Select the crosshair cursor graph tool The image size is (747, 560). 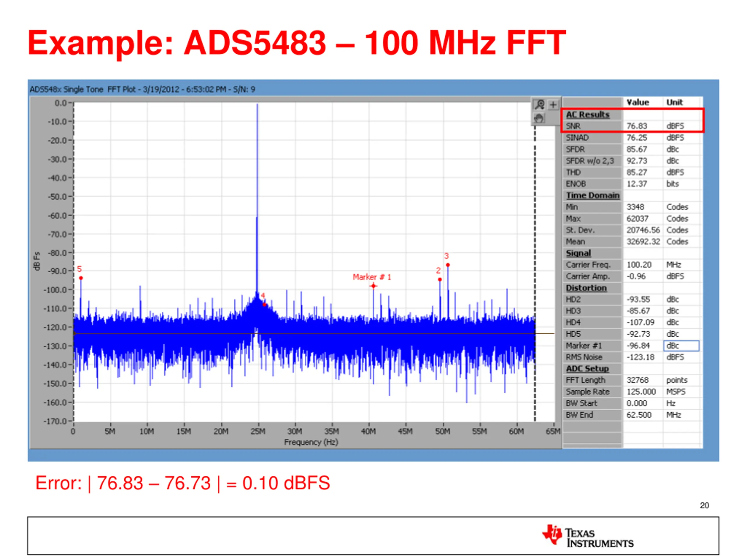coord(553,105)
